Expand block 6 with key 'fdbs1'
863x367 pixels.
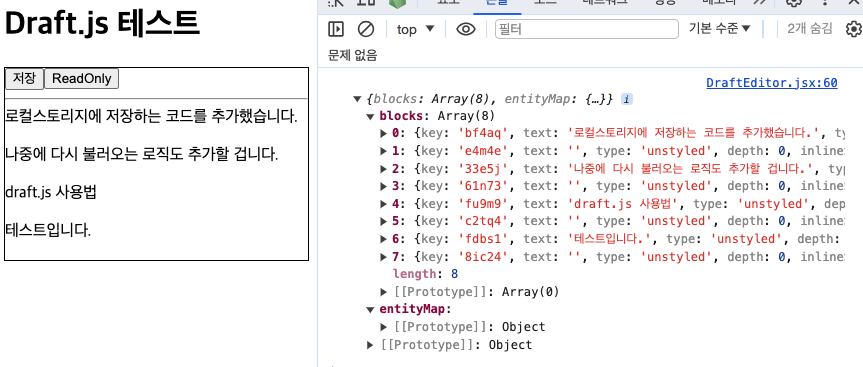point(384,239)
